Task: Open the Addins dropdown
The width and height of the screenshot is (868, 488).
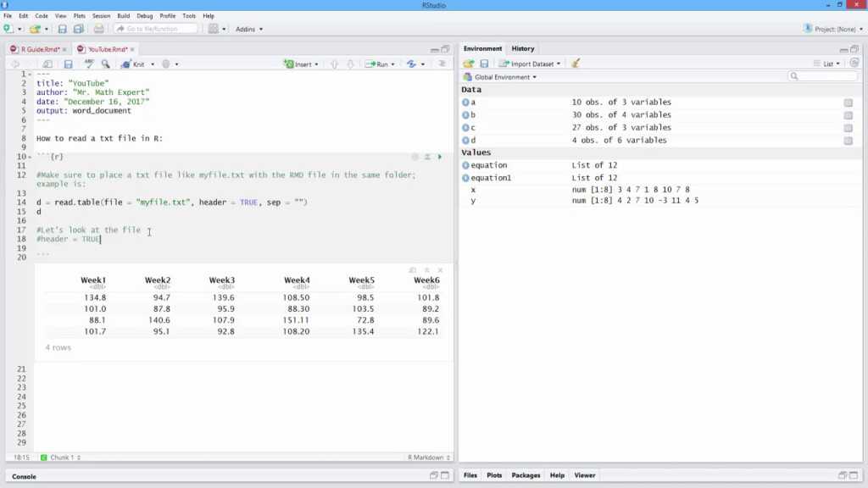Action: coord(249,29)
